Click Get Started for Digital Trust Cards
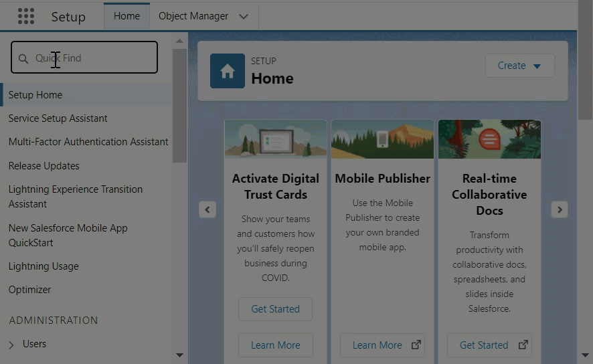The width and height of the screenshot is (593, 364). tap(275, 309)
